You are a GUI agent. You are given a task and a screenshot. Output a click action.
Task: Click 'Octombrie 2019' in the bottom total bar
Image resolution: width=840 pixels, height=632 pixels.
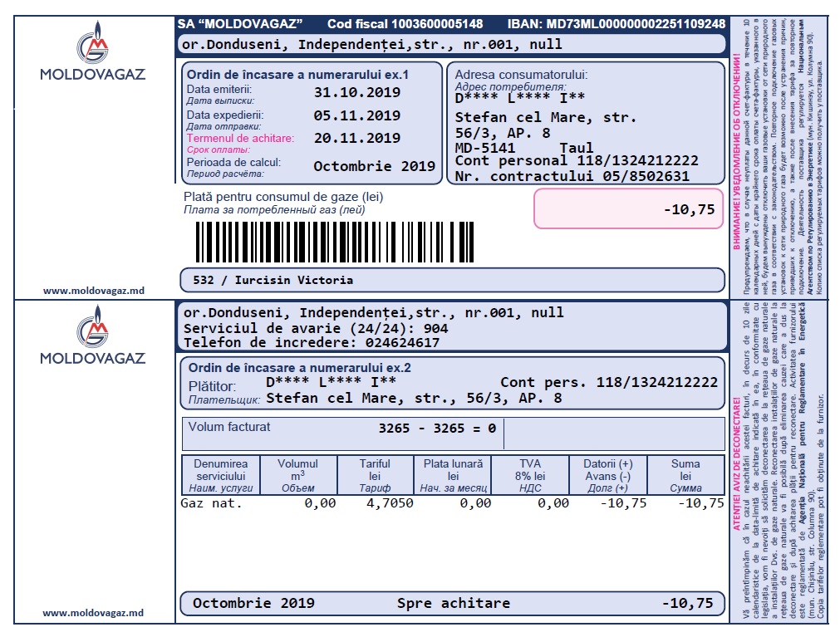pyautogui.click(x=253, y=603)
